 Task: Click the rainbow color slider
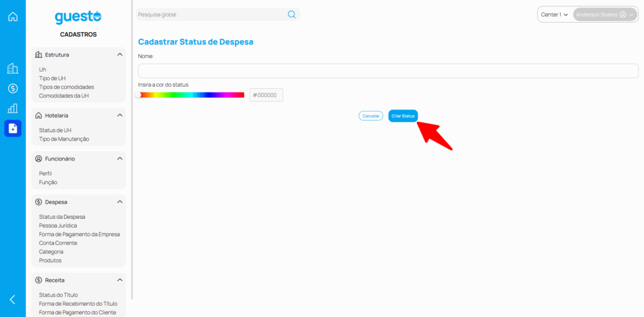coord(191,95)
